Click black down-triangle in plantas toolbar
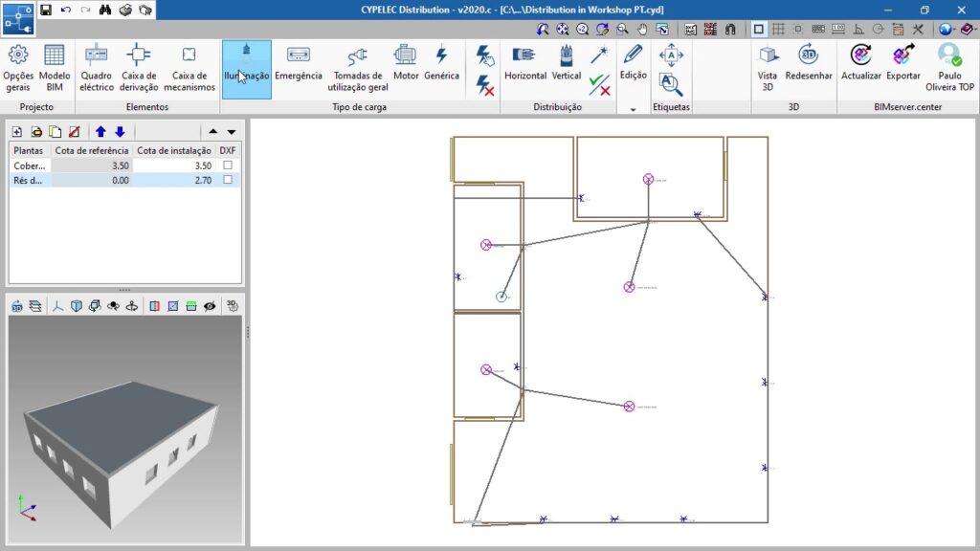Screen dimensions: 980x551 point(231,132)
